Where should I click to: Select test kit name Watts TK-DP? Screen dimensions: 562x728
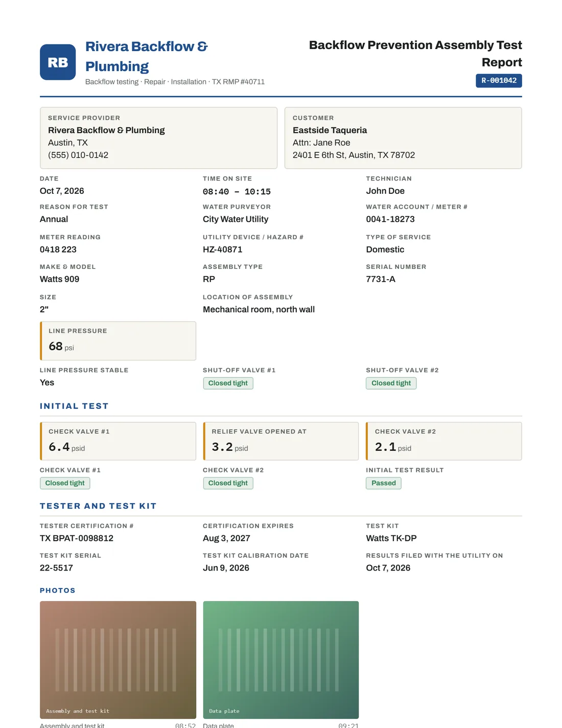pyautogui.click(x=391, y=538)
